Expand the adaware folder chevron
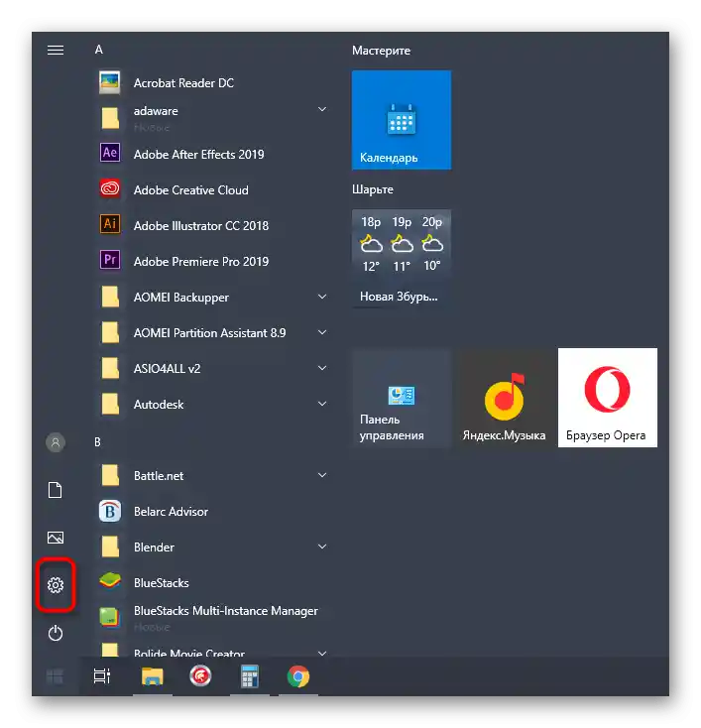The image size is (701, 728). pyautogui.click(x=322, y=109)
